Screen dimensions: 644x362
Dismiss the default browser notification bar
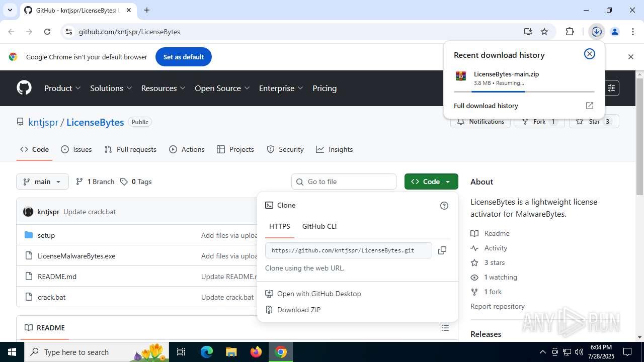[630, 57]
